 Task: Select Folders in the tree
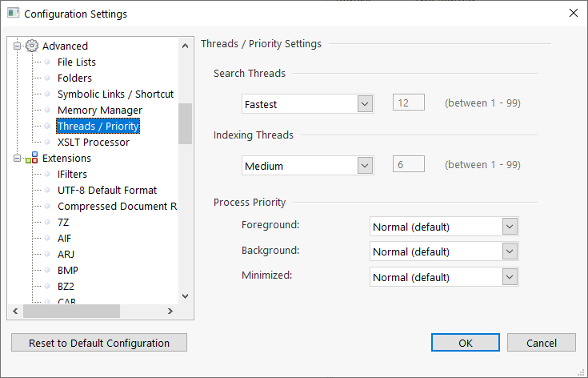(x=74, y=78)
